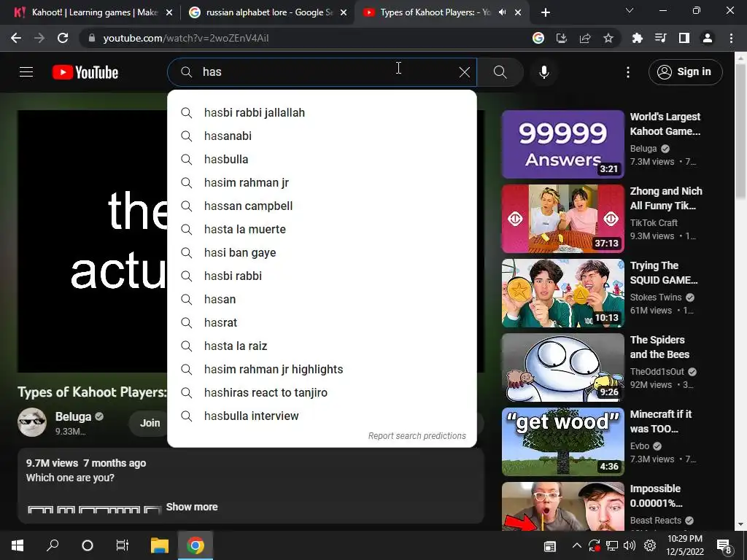Screen dimensions: 747x560
Task: Toggle Chrome side panel
Action: pyautogui.click(x=684, y=38)
